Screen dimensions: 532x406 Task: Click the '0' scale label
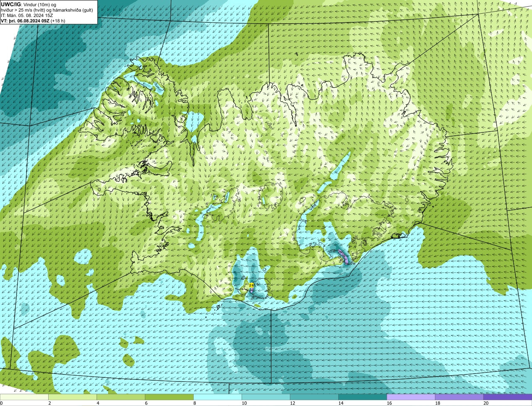point(1,403)
